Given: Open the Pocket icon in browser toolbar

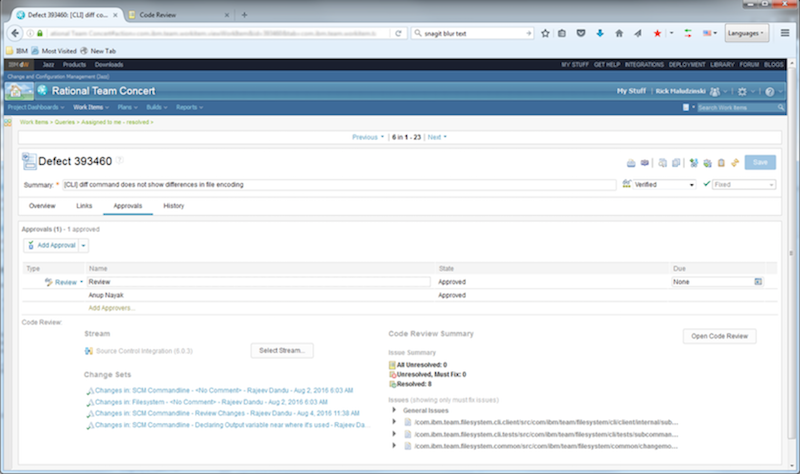Looking at the screenshot, I should tap(581, 33).
